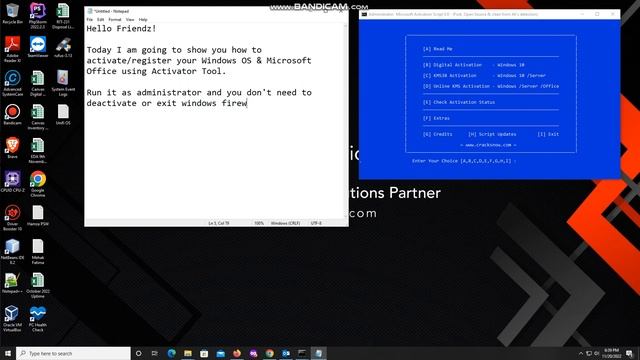640x360 pixels.
Task: Click '[A] Read Me' in activator window
Action: click(438, 49)
